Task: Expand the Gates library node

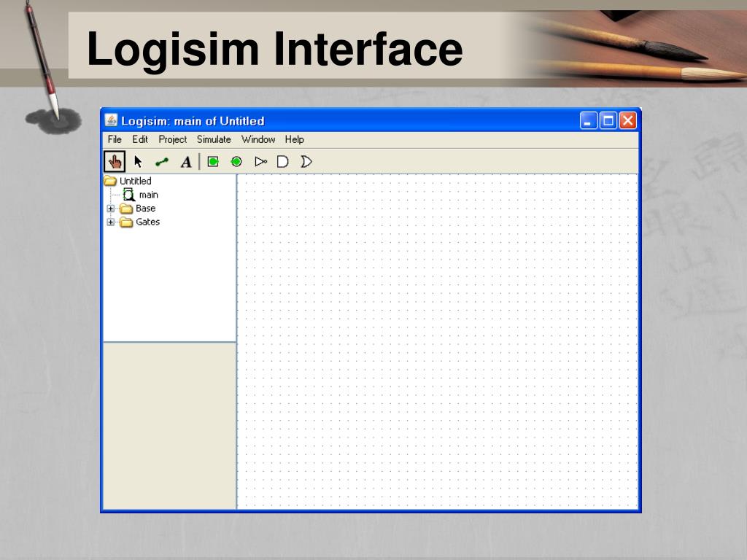Action: coord(111,222)
